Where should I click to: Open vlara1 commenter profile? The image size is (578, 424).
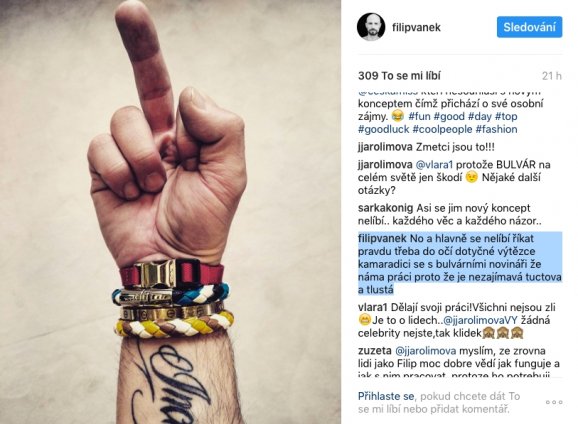click(372, 307)
